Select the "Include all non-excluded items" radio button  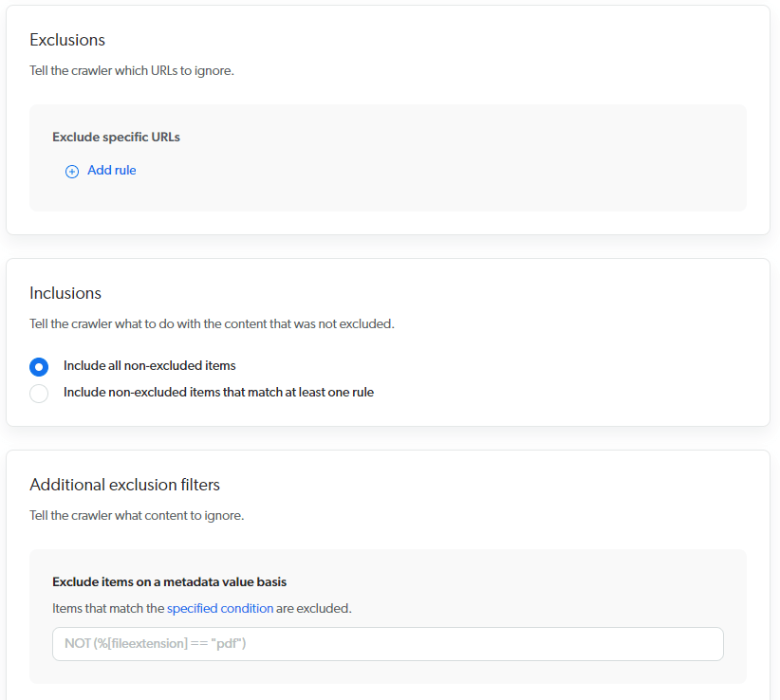coord(39,366)
